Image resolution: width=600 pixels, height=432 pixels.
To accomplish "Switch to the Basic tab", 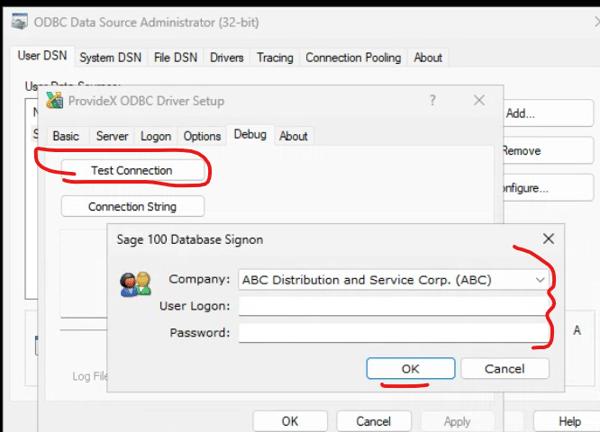I will tap(66, 136).
